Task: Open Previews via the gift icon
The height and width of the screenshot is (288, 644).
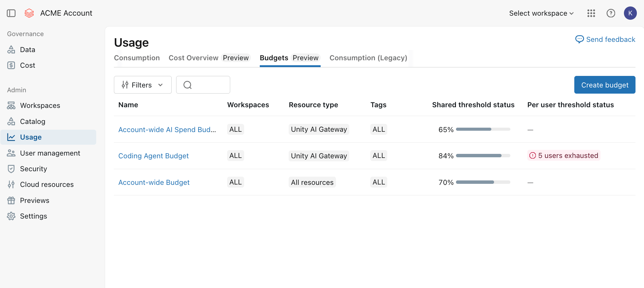Action: [x=11, y=201]
